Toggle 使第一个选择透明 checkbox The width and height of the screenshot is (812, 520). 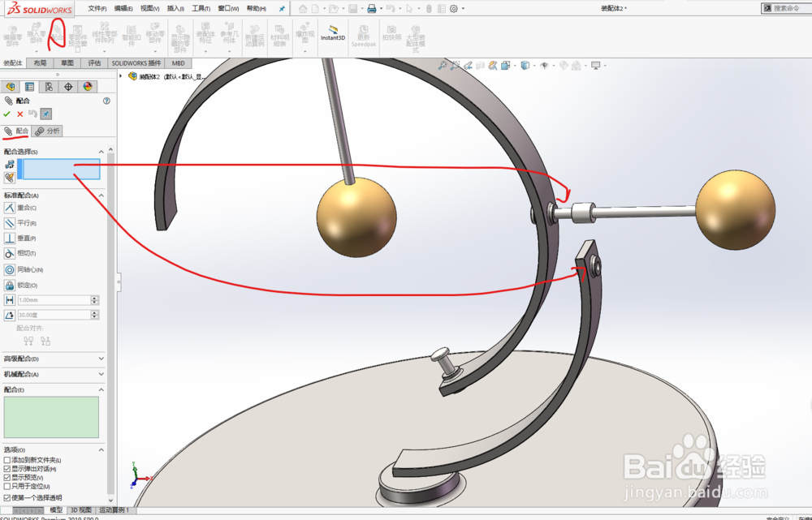(x=7, y=498)
